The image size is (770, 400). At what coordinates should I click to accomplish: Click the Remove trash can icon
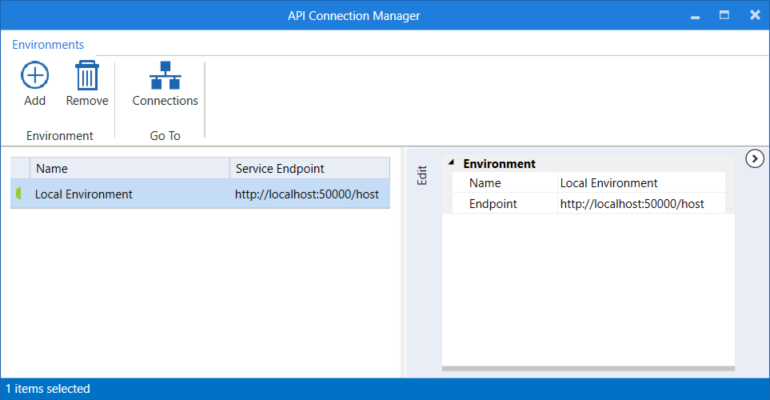87,76
